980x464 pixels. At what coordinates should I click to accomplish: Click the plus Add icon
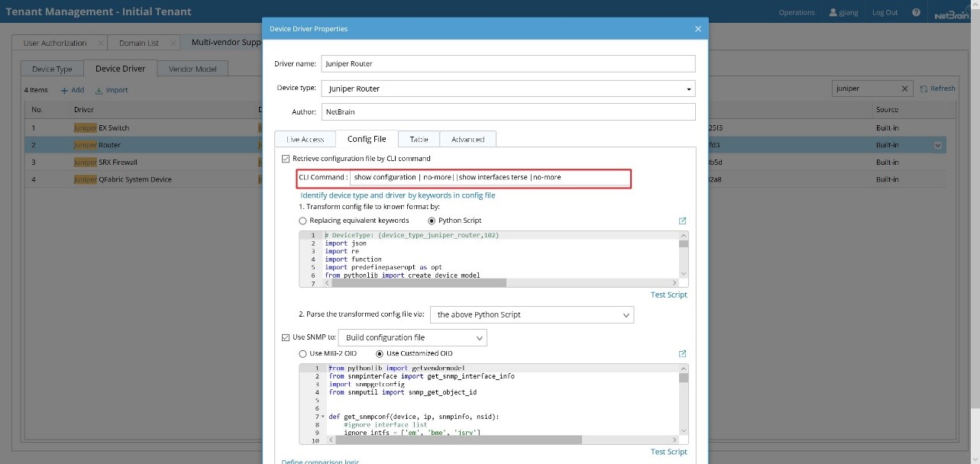tap(64, 90)
